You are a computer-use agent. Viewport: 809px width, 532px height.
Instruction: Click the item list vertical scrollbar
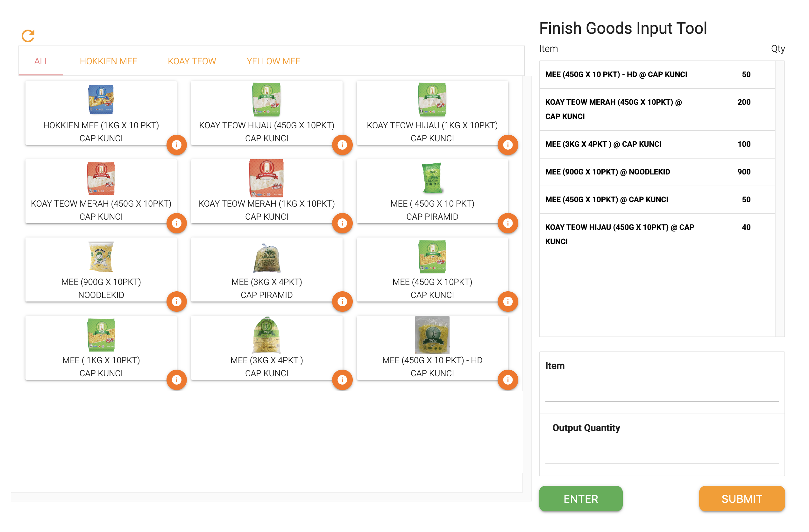779,199
